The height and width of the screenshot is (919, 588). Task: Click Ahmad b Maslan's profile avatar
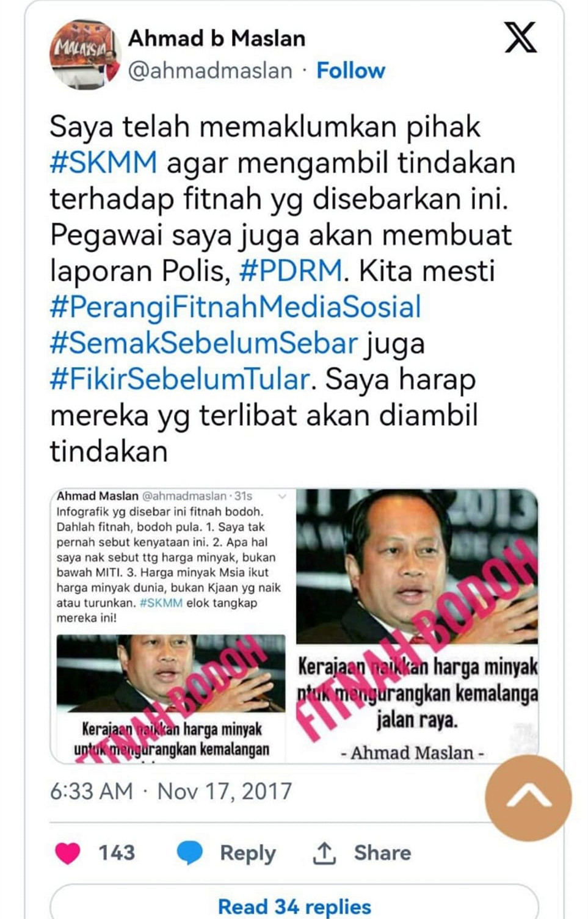point(85,56)
